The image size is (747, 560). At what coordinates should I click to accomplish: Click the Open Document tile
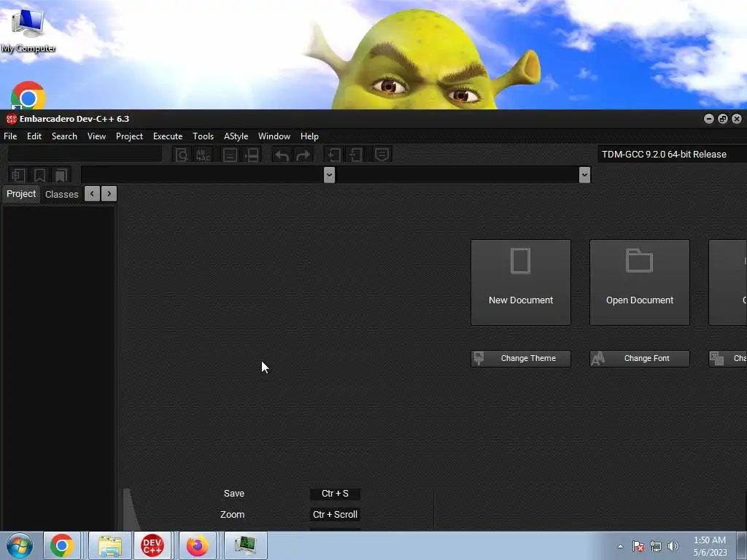[x=640, y=283]
